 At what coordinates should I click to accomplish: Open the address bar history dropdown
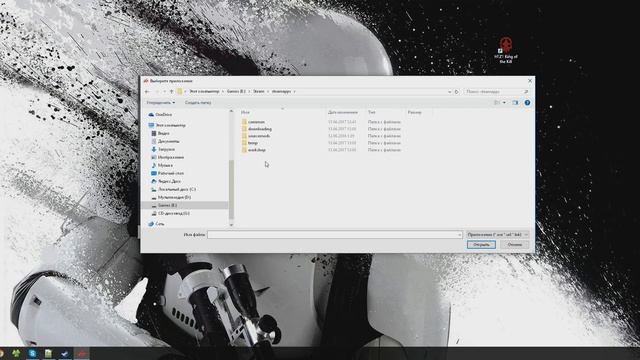coord(449,91)
